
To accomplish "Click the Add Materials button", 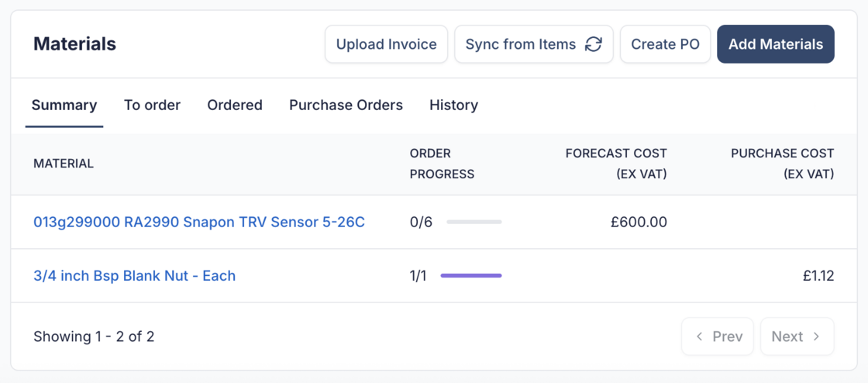I will coord(775,44).
